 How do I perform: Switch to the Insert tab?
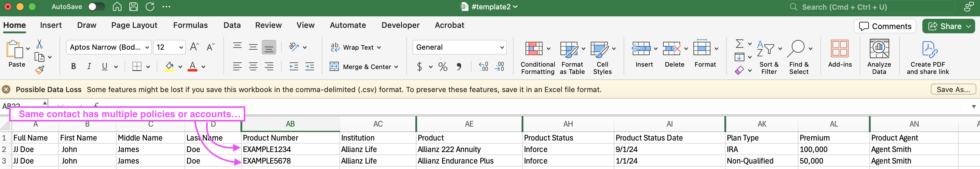(x=51, y=25)
